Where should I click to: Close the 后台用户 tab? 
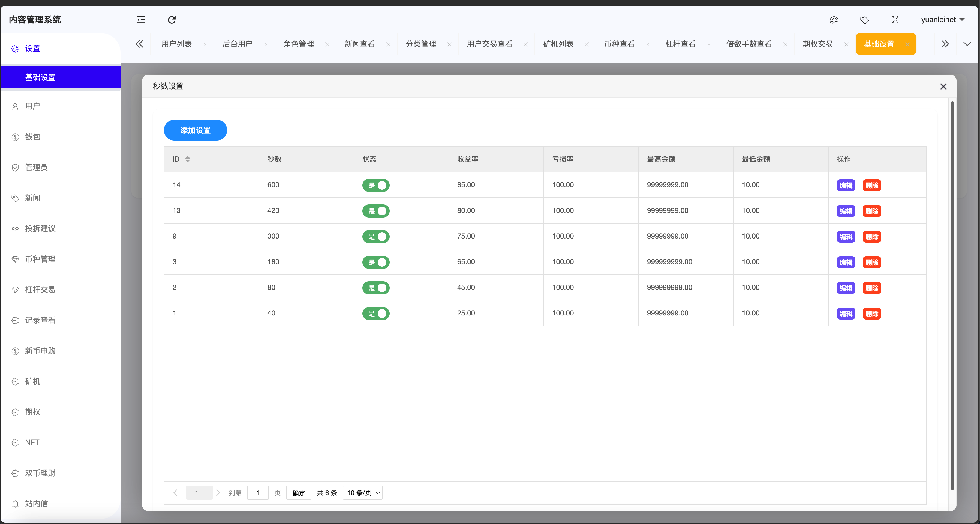(266, 44)
